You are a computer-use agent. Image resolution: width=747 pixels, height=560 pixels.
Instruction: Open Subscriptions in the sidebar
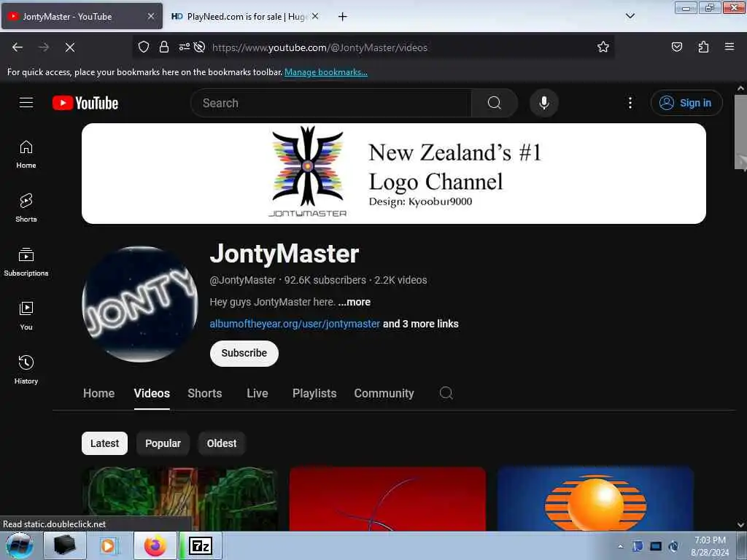pyautogui.click(x=26, y=262)
